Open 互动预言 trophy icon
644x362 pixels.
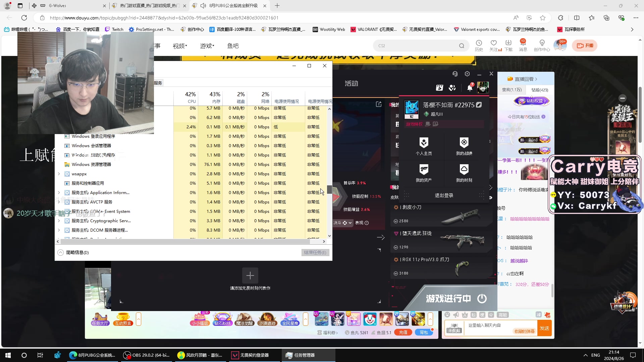(x=123, y=319)
